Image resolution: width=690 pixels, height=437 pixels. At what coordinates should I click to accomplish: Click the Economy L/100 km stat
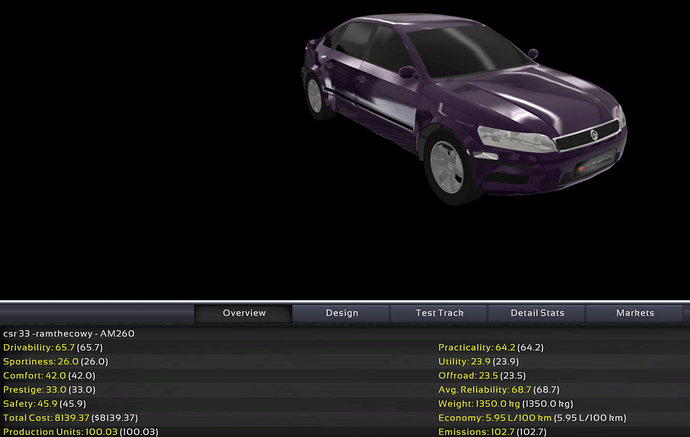click(x=532, y=417)
